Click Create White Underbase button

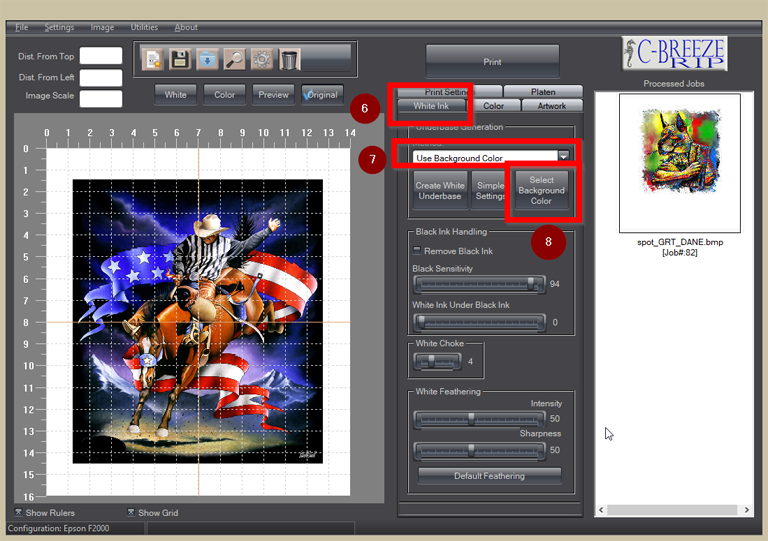pos(440,190)
